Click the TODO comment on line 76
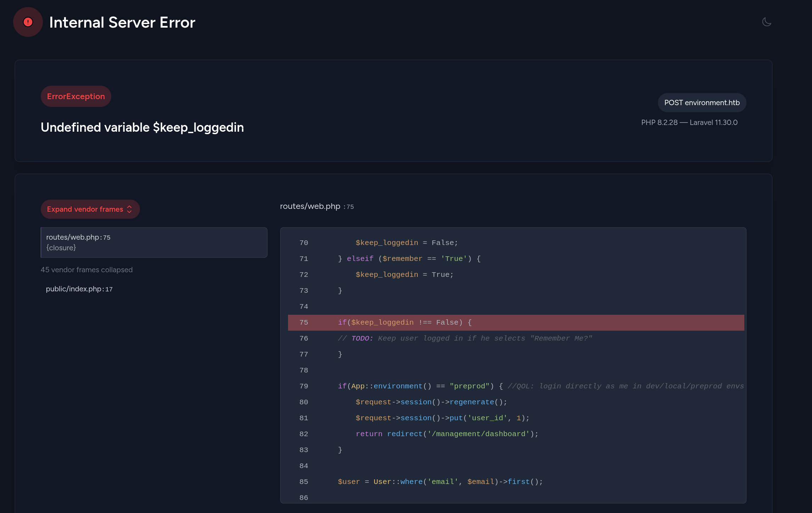Viewport: 812px width, 513px height. [x=465, y=338]
